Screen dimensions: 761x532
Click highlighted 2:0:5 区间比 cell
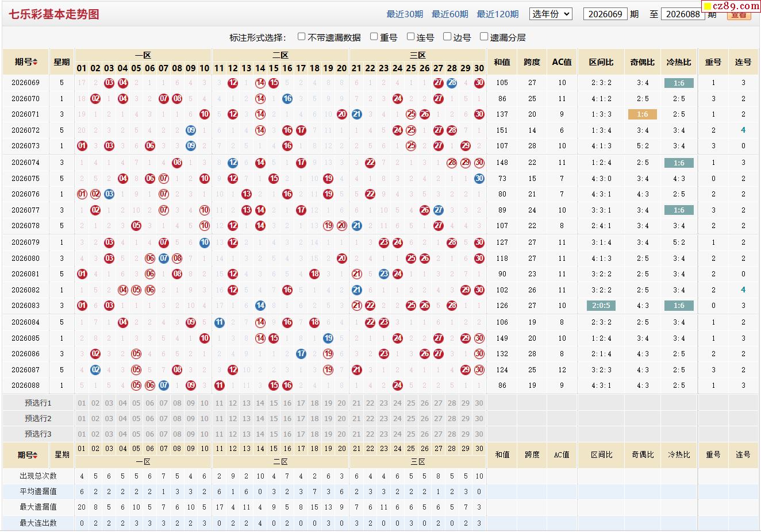[x=601, y=306]
